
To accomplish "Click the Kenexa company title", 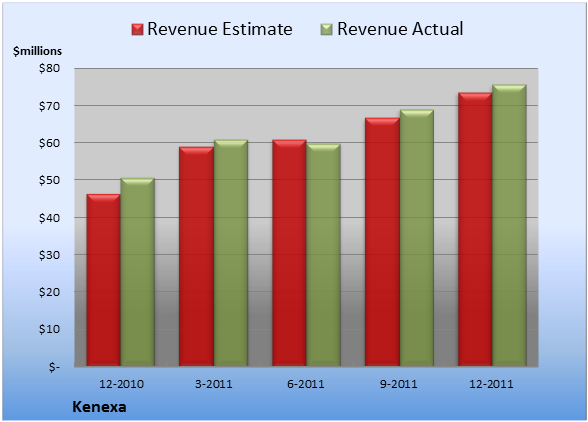I will coord(99,407).
